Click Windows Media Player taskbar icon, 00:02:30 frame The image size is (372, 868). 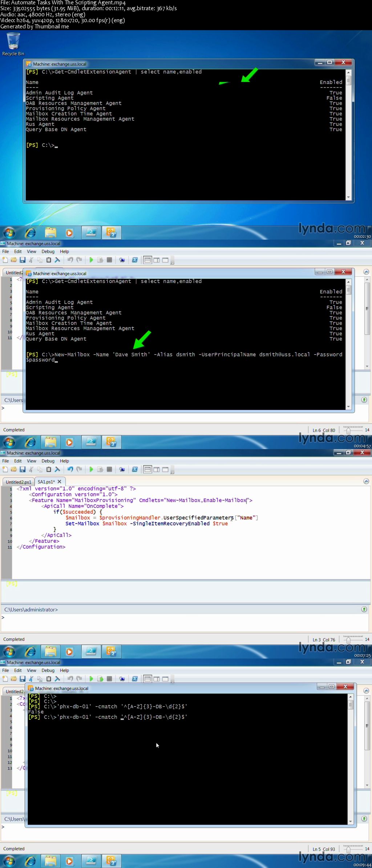pos(69,232)
